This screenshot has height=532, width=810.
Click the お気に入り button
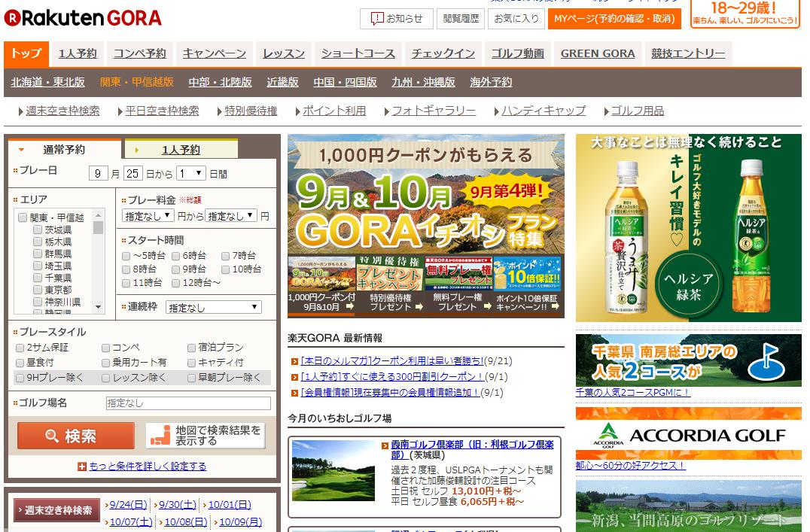pos(516,19)
